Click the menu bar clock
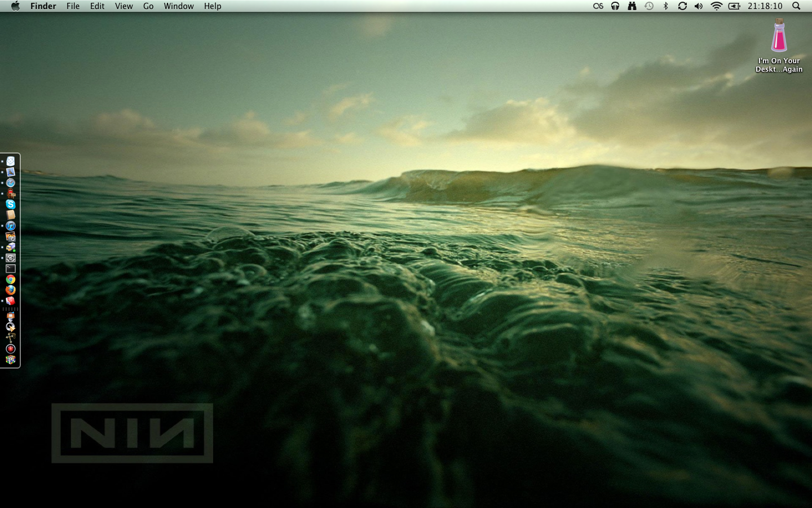The height and width of the screenshot is (508, 812). pos(765,6)
